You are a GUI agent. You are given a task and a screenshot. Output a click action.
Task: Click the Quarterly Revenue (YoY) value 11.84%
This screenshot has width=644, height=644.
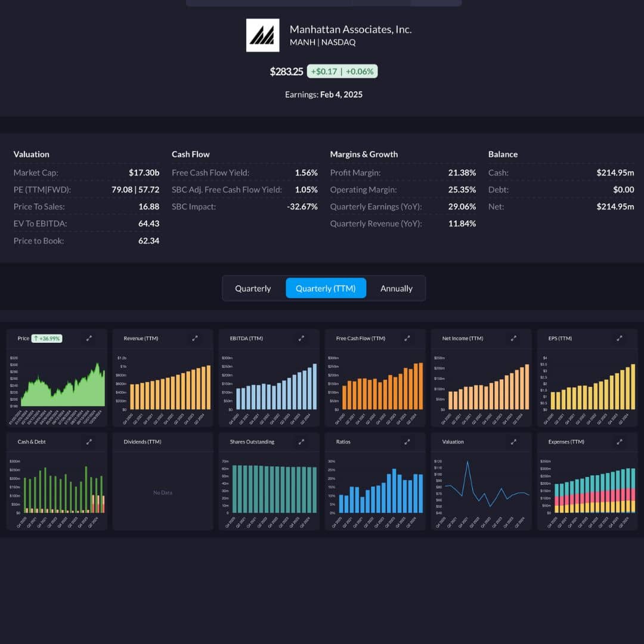462,224
